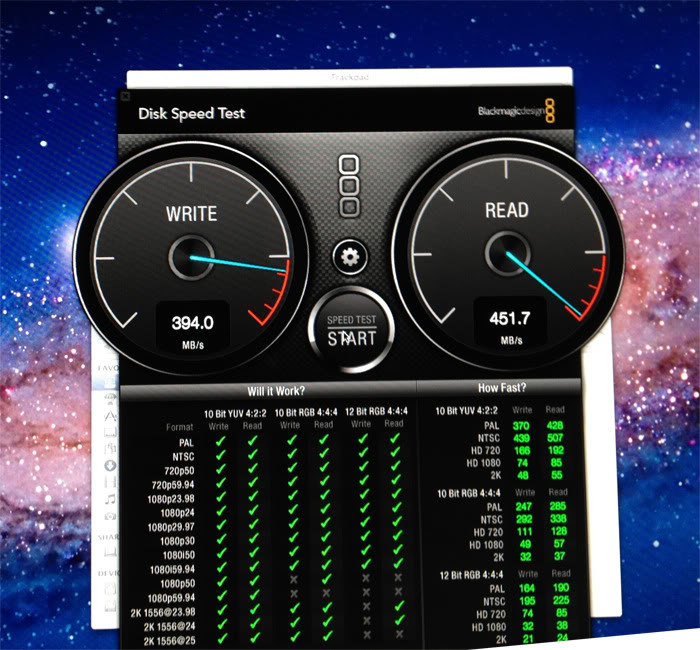Click the 370 write value in How Fast

tap(521, 426)
